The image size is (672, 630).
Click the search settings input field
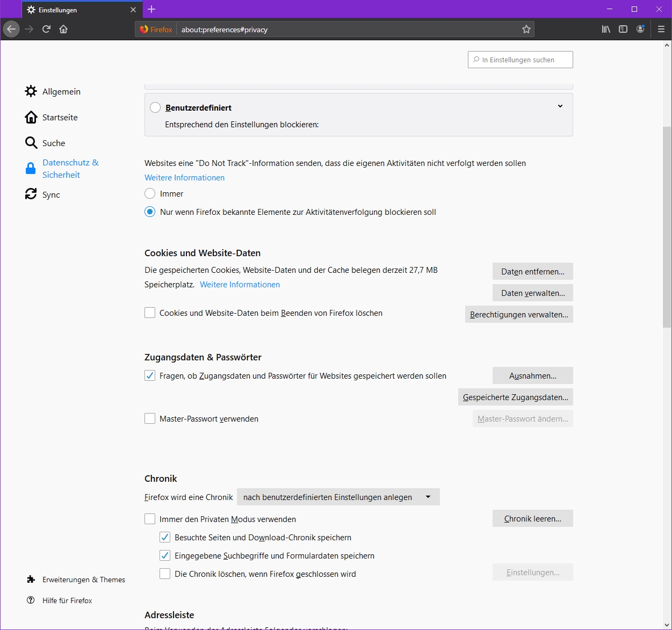point(521,60)
